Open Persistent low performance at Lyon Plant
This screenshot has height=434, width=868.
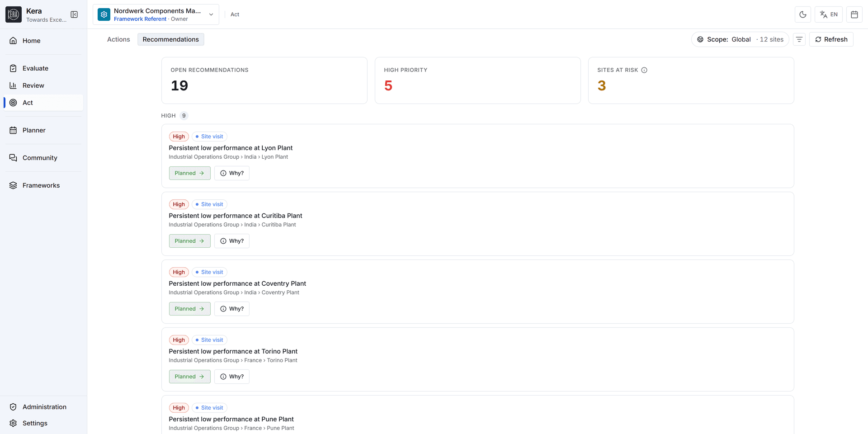coord(231,148)
